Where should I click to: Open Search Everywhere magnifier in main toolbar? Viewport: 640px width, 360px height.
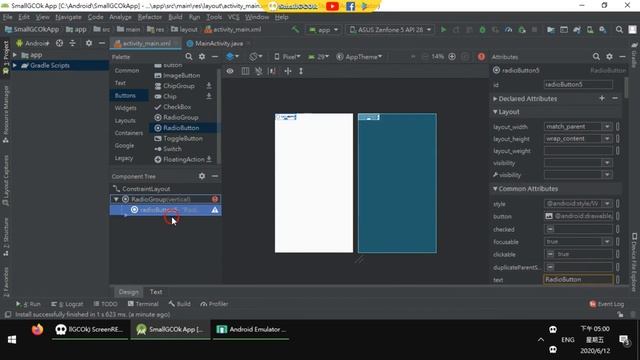point(619,30)
